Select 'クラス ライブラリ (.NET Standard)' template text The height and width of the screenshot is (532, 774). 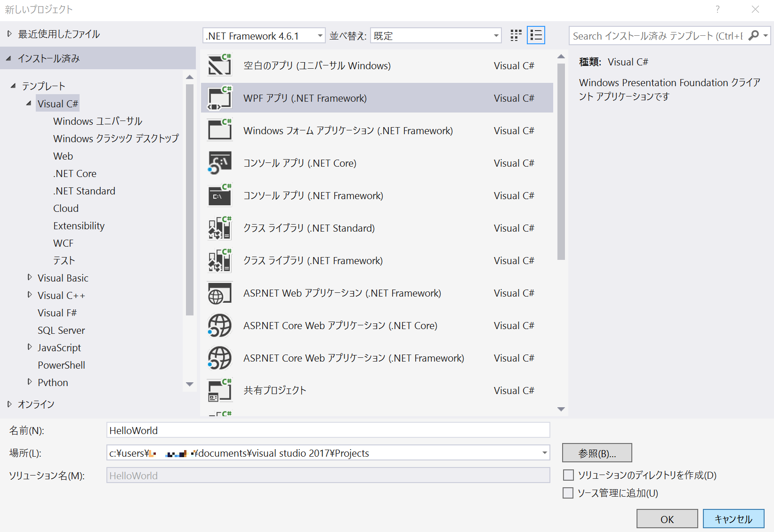(x=309, y=228)
